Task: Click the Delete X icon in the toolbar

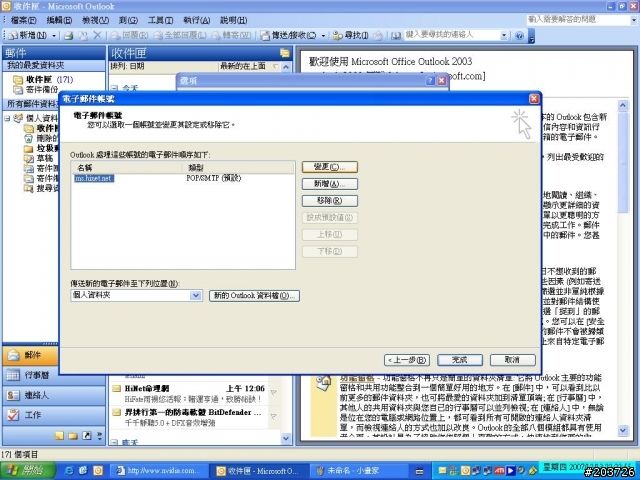Action: [x=97, y=36]
